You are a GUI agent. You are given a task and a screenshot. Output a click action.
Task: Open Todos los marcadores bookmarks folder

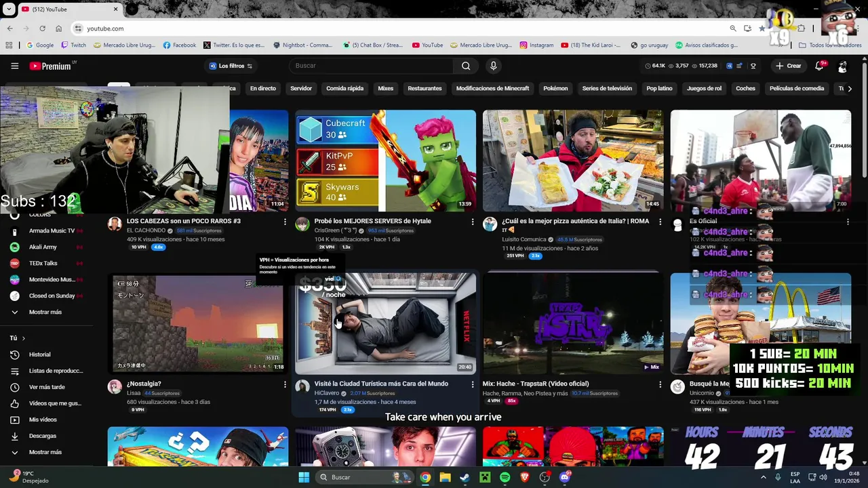[831, 45]
